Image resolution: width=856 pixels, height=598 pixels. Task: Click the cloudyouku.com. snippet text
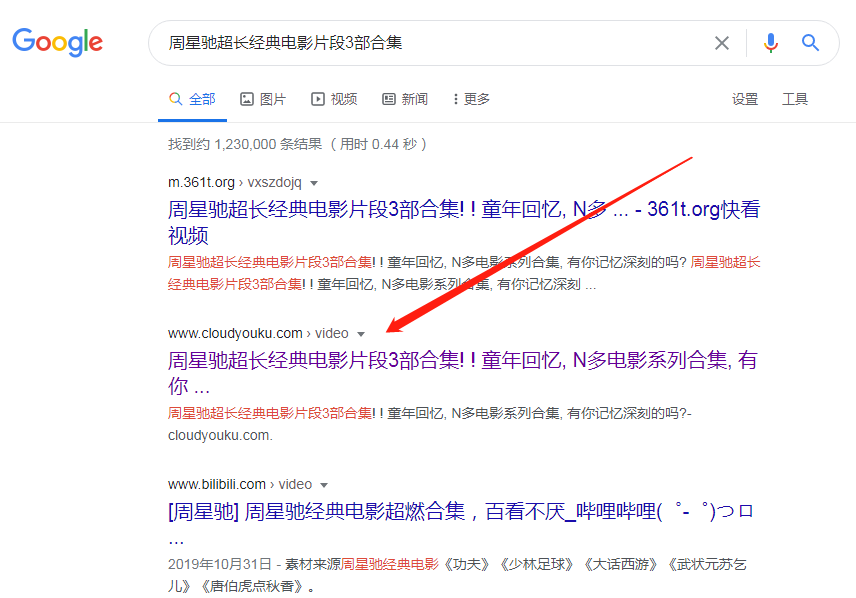(x=220, y=435)
